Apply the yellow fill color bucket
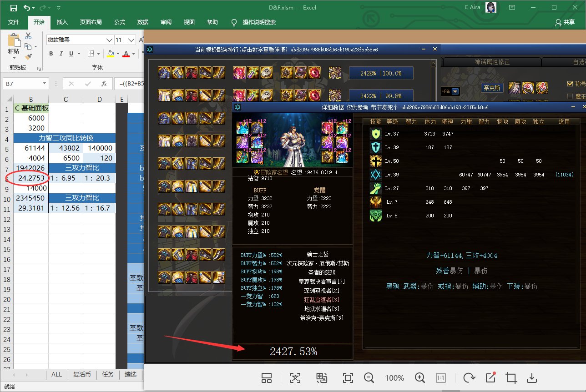 click(111, 54)
